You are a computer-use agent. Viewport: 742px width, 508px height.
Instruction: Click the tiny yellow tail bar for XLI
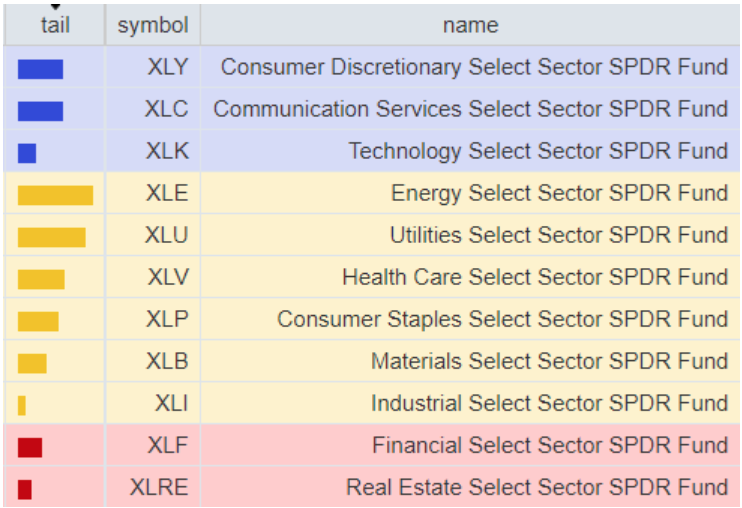click(x=22, y=405)
